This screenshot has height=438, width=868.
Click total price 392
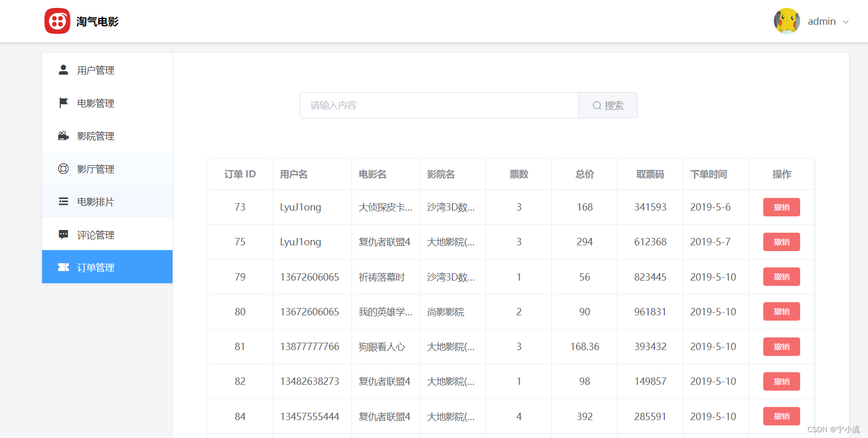click(x=584, y=416)
